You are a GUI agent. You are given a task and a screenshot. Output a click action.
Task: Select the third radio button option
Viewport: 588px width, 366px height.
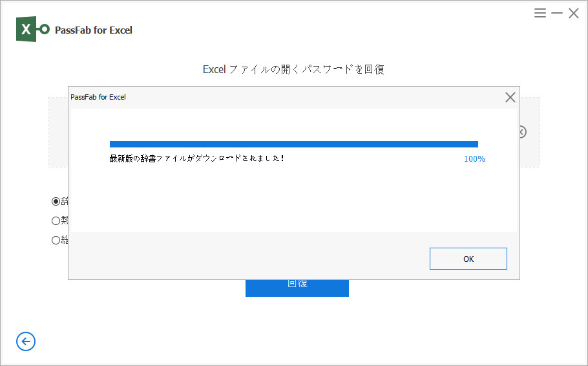(x=56, y=240)
